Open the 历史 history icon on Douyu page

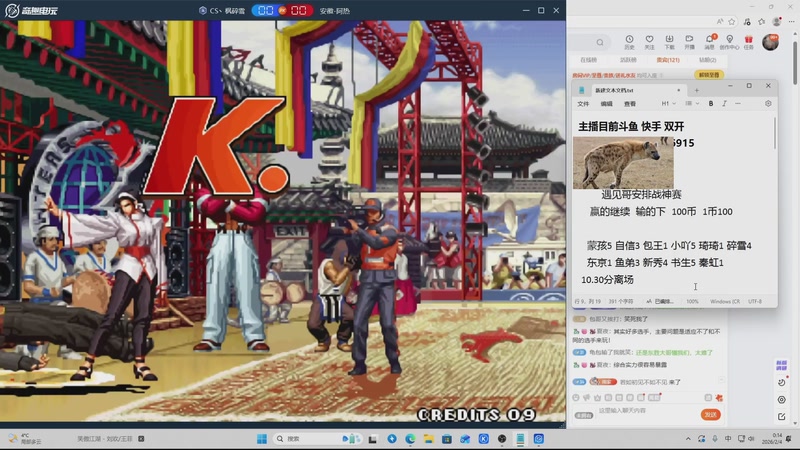point(629,42)
